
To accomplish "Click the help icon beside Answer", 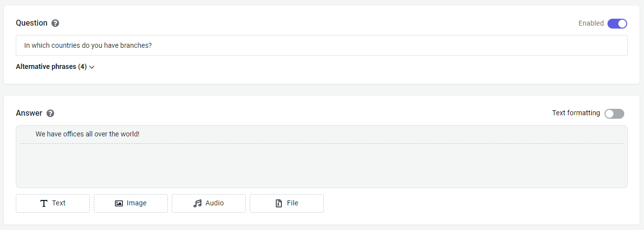I will click(50, 113).
